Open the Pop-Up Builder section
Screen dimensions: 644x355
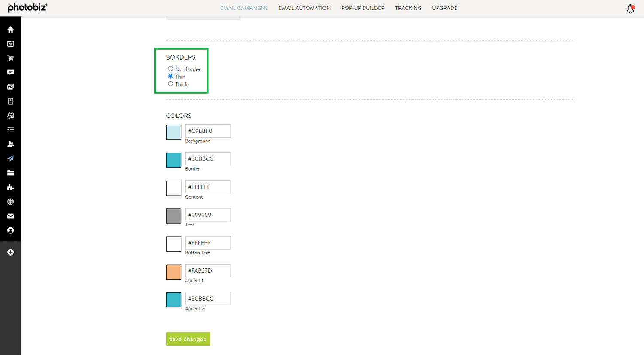[363, 8]
